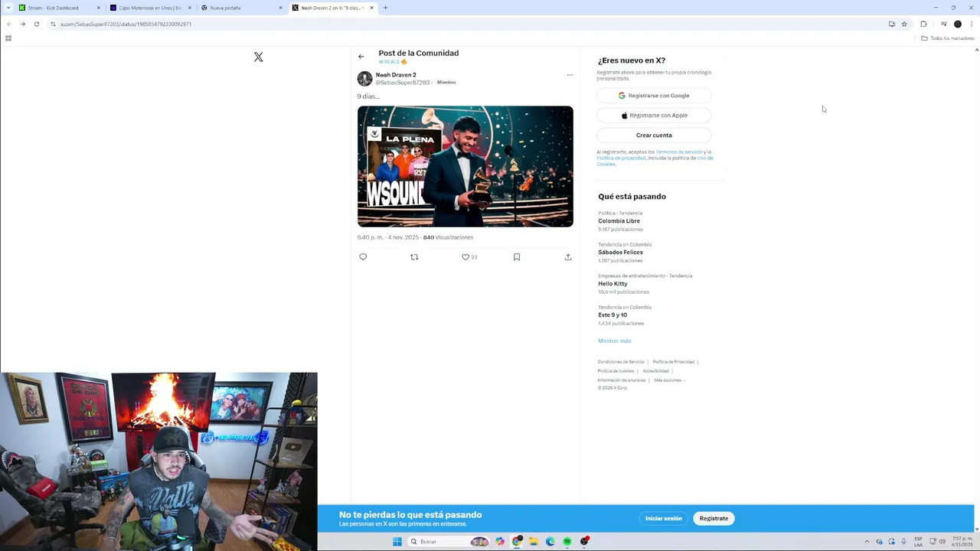Open the Términos de servicio link
This screenshot has height=551, width=980.
(x=678, y=152)
